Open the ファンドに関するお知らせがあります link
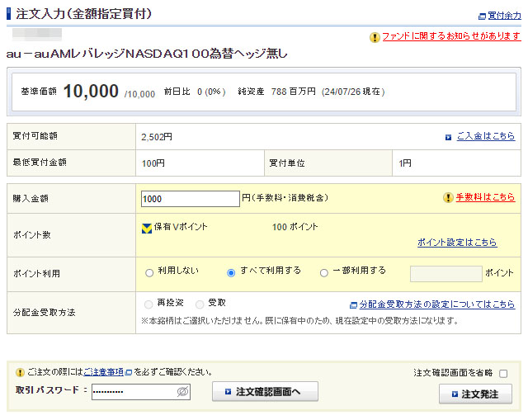The height and width of the screenshot is (420, 528). point(450,37)
